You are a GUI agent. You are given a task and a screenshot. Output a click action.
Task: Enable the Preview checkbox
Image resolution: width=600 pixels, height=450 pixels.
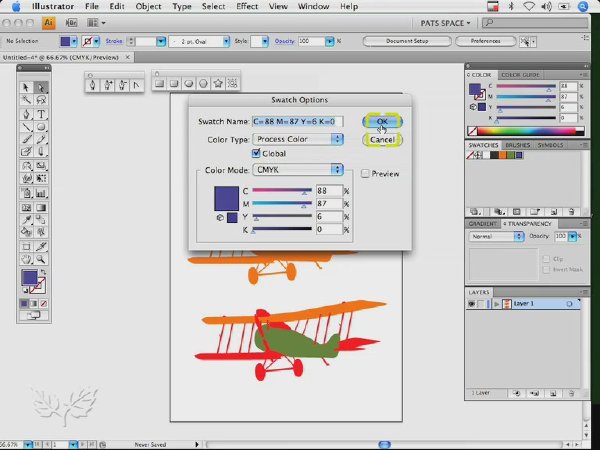[x=365, y=174]
